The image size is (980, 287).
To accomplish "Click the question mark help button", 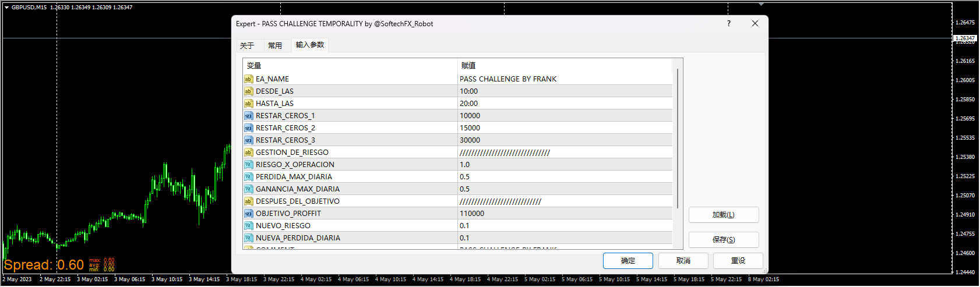I will click(x=728, y=23).
